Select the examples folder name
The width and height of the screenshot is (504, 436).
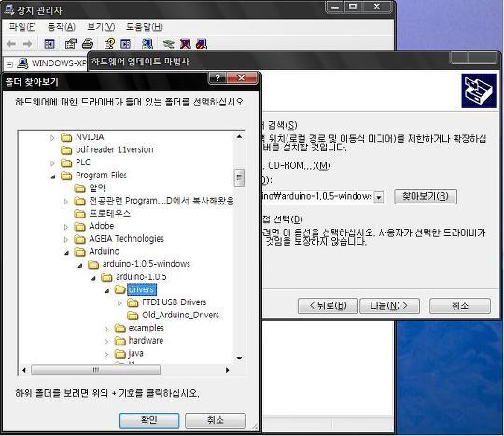pyautogui.click(x=146, y=328)
